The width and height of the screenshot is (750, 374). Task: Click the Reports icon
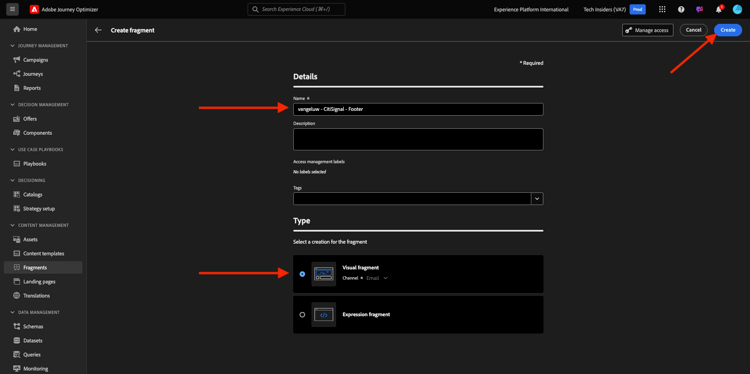tap(17, 88)
